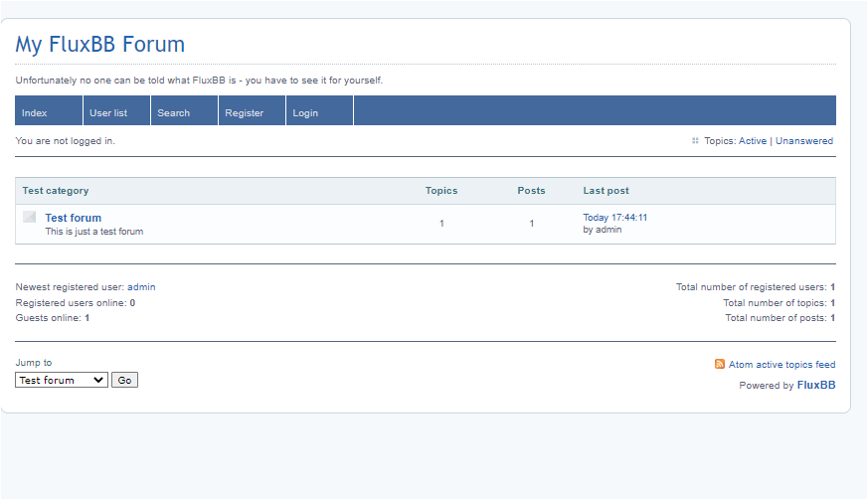Viewport: 868px width, 500px height.
Task: Visit the FluxBB powered-by link
Action: click(x=816, y=385)
